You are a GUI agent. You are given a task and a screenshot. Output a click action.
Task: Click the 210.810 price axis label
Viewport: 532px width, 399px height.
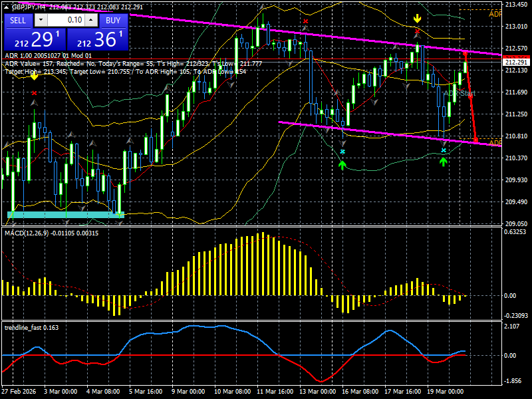(x=516, y=136)
